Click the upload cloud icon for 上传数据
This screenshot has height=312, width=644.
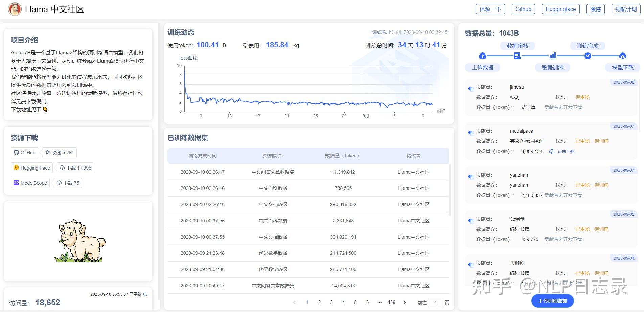tap(483, 56)
